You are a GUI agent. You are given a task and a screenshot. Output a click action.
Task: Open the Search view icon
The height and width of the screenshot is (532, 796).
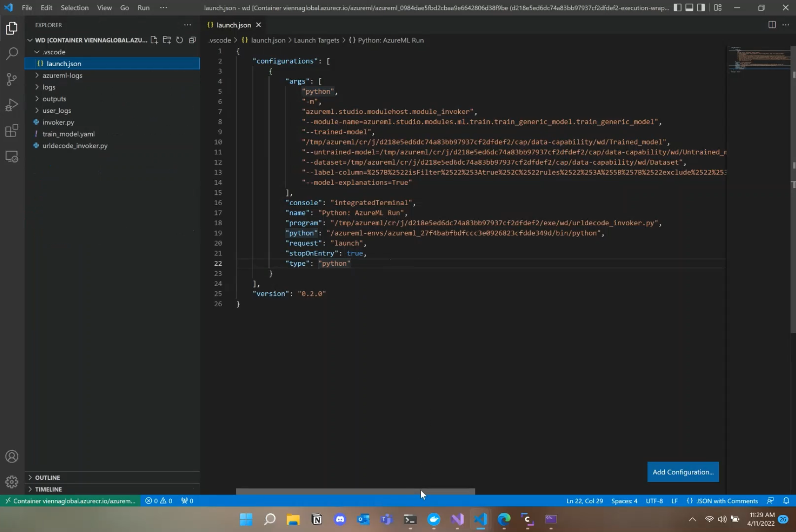click(x=12, y=53)
